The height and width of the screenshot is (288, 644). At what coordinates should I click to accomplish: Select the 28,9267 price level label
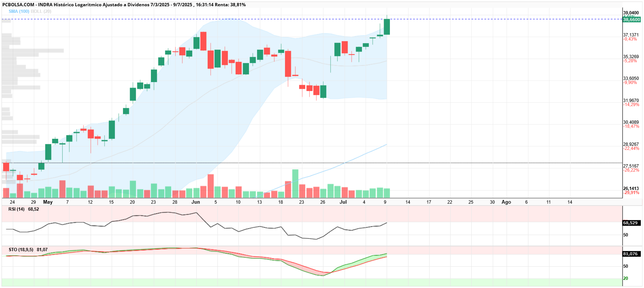[x=631, y=144]
